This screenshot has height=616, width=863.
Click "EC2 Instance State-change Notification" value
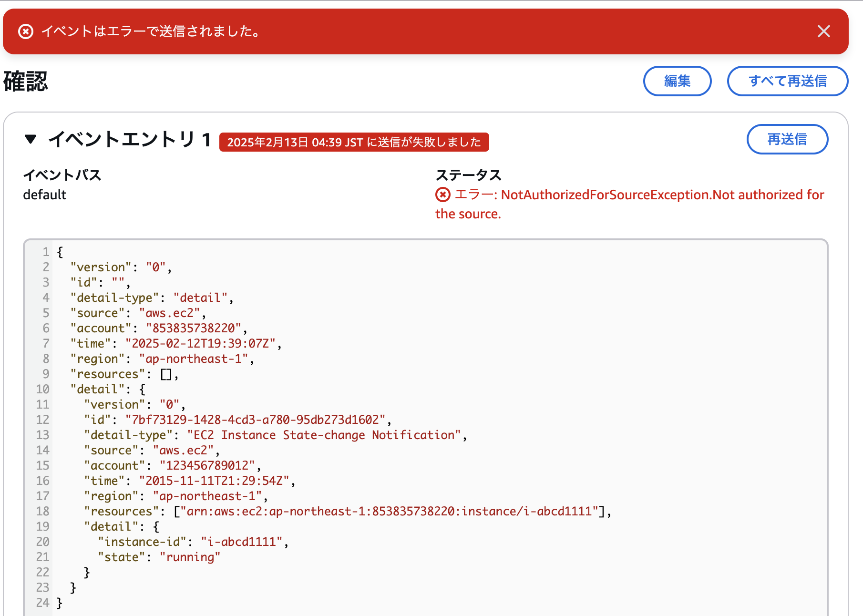pos(324,435)
